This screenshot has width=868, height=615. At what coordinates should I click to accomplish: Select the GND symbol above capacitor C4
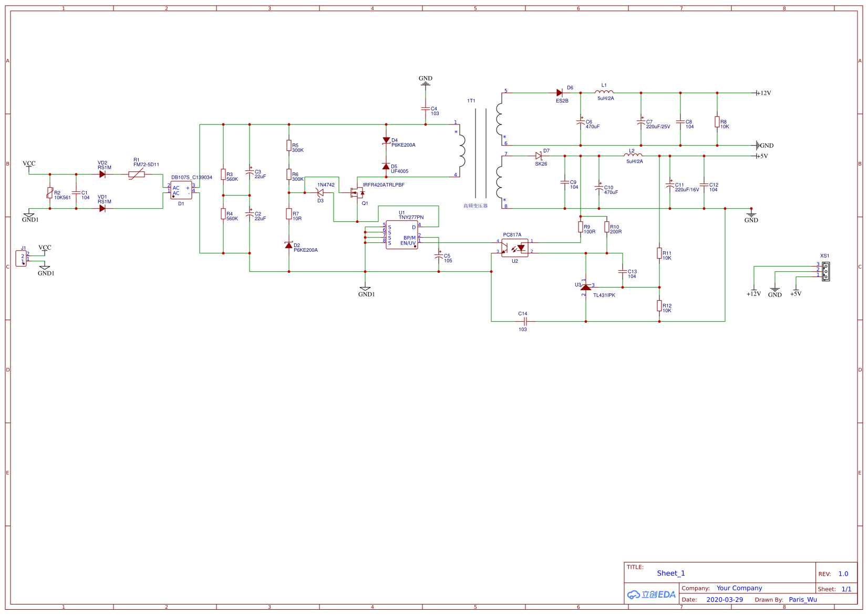pyautogui.click(x=426, y=84)
